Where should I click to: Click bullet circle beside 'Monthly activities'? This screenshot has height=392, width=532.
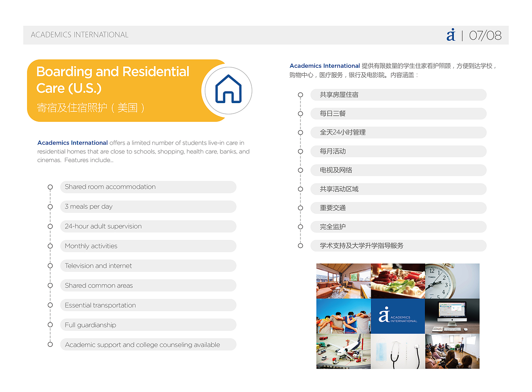point(50,246)
